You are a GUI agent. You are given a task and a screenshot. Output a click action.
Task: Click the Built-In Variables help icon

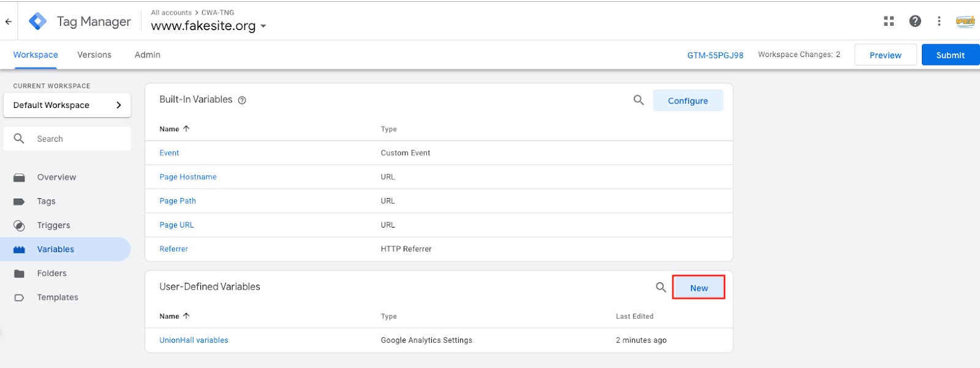point(242,101)
